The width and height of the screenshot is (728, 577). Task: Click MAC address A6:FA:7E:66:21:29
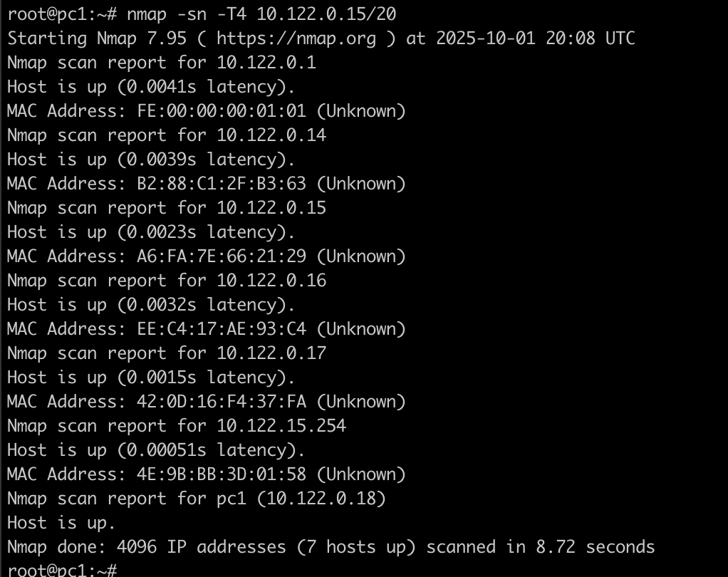tap(221, 256)
